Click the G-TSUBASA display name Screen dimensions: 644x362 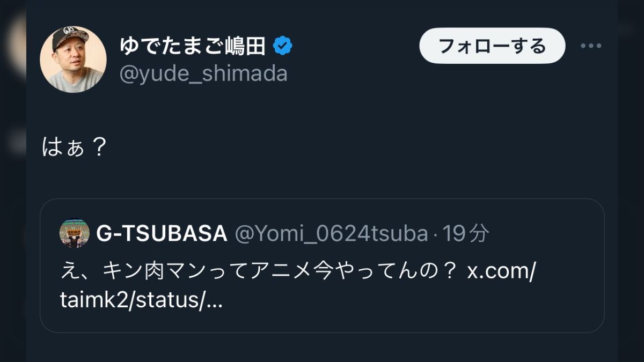point(161,233)
